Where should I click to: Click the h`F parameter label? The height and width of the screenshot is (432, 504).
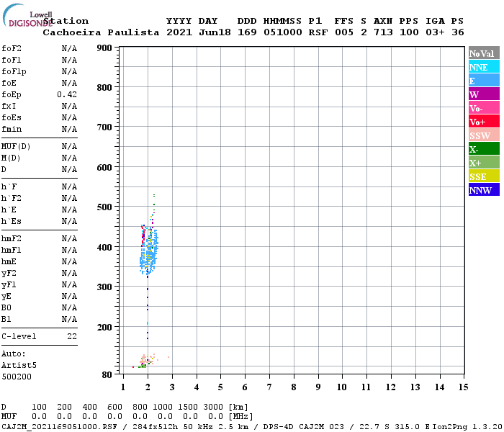[9, 187]
